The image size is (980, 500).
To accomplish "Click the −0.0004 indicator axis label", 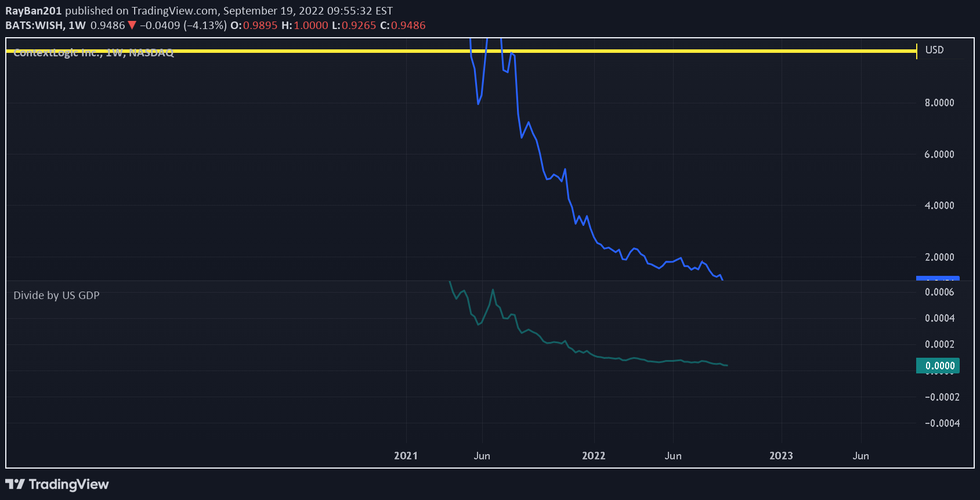I will pyautogui.click(x=942, y=423).
